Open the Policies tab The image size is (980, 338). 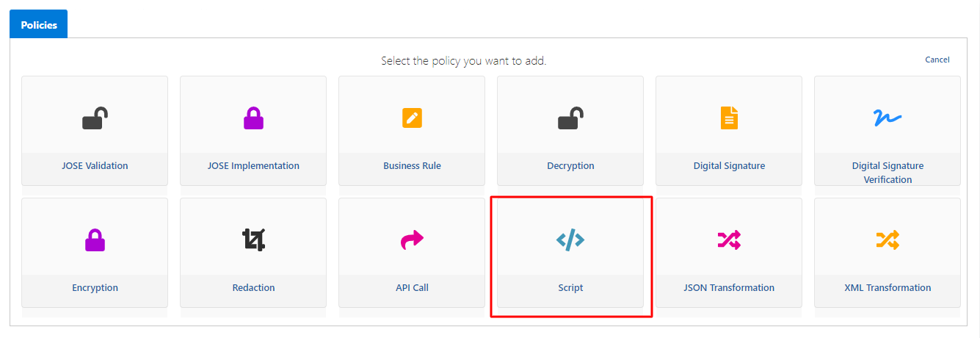[x=39, y=25]
